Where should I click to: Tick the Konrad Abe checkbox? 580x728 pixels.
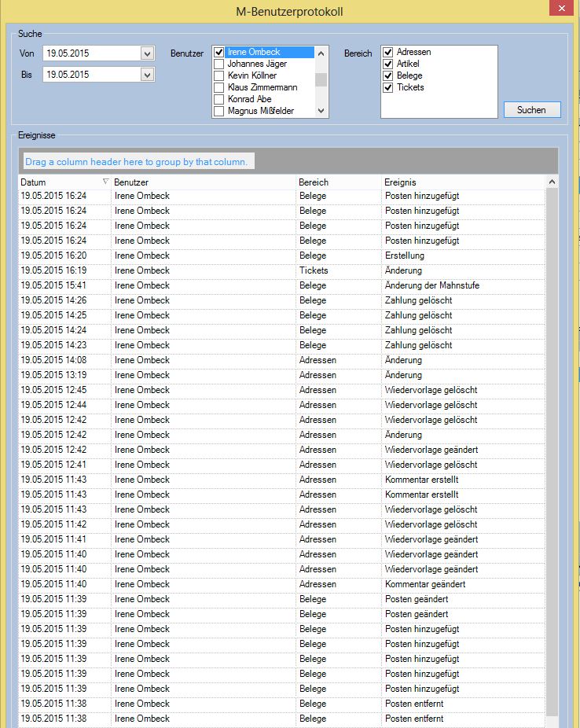tap(219, 100)
